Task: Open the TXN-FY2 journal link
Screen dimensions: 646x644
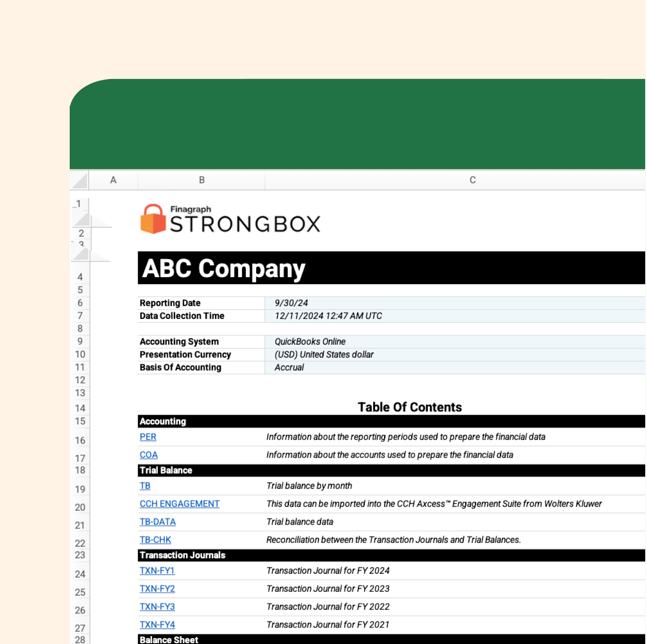Action: 157,589
